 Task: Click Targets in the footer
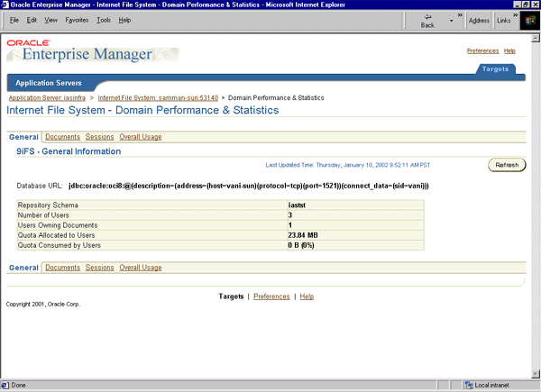click(x=231, y=296)
